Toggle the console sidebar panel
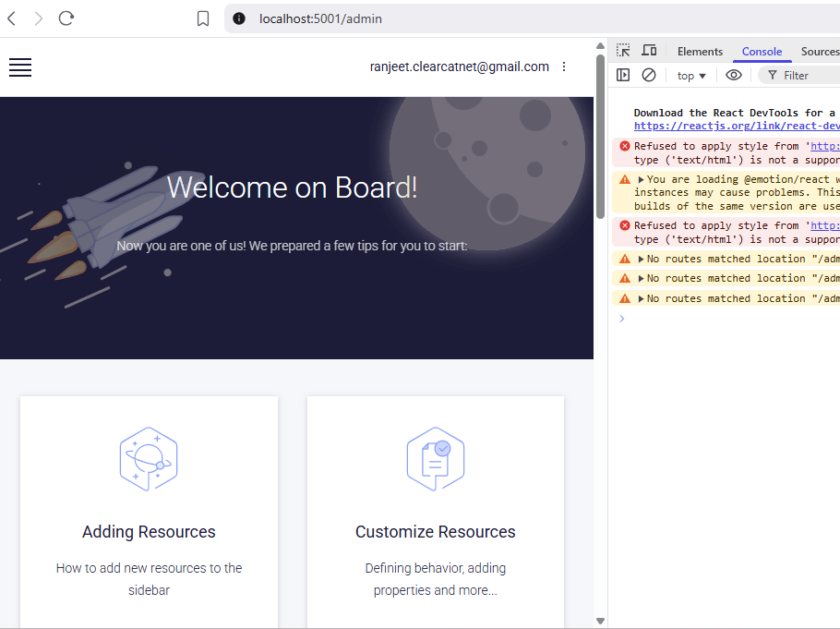Screen dimensions: 840x629 click(624, 75)
